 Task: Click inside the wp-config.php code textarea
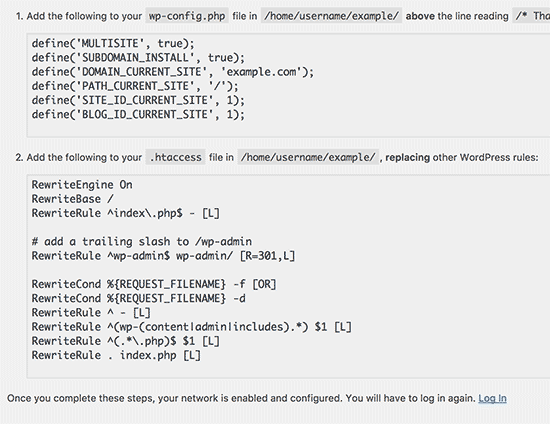tap(288, 85)
